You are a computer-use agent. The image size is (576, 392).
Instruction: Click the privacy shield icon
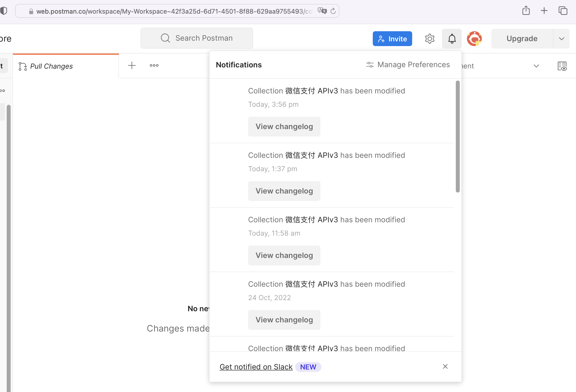click(x=4, y=11)
